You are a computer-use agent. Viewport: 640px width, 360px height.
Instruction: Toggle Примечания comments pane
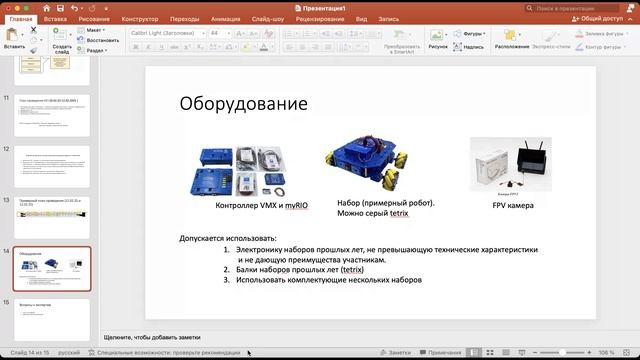[x=440, y=352]
